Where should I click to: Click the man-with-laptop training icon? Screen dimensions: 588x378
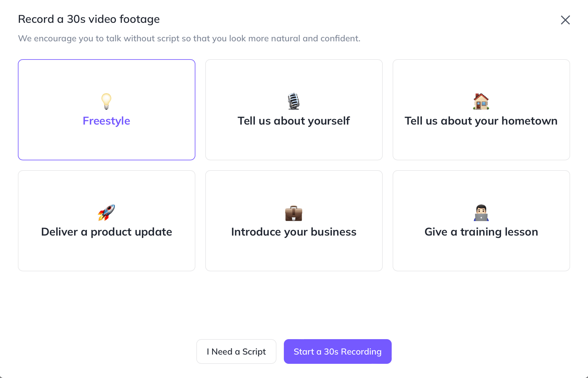coord(481,212)
